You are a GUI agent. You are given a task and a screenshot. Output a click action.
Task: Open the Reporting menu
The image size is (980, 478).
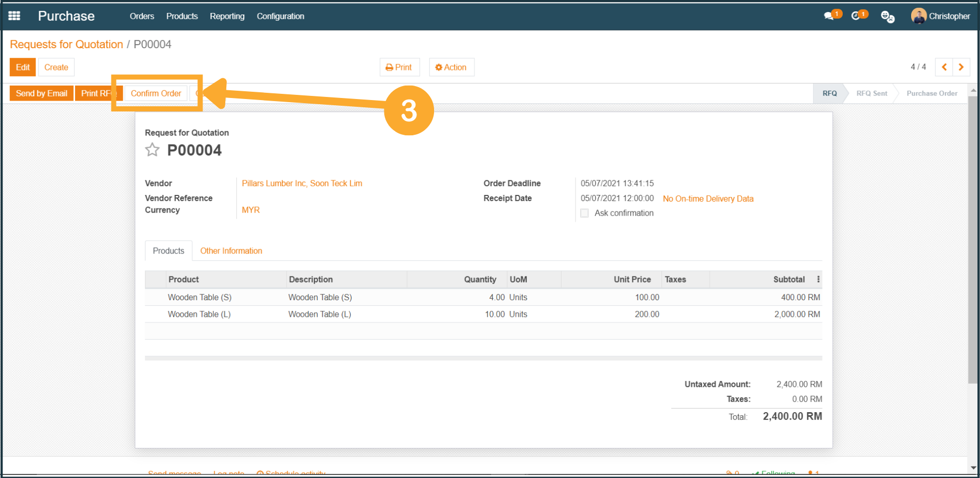pyautogui.click(x=227, y=16)
